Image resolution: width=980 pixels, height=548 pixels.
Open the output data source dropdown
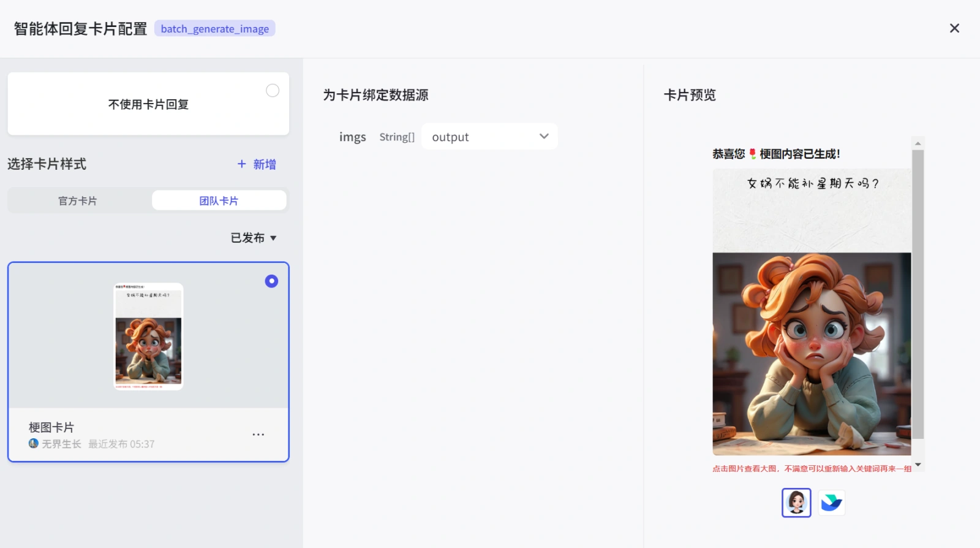[489, 137]
